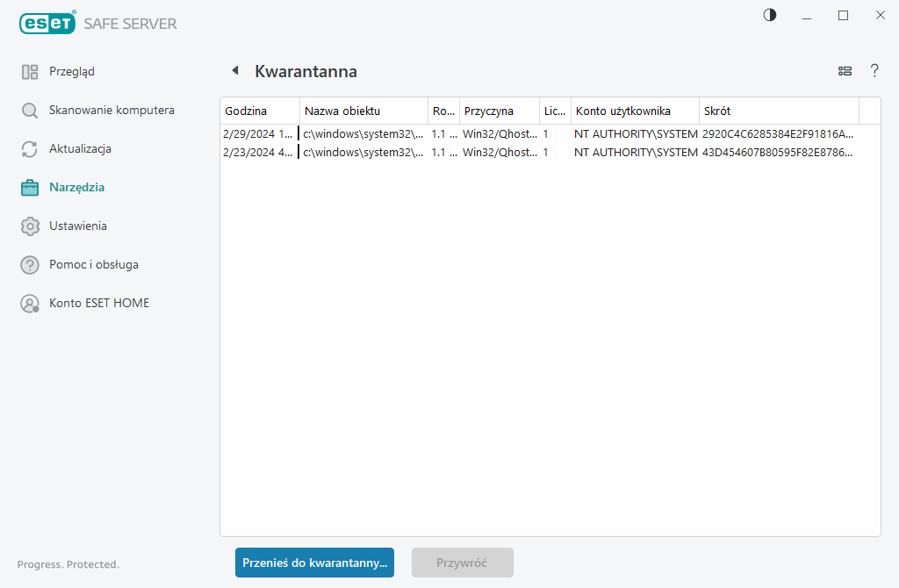Click the Skanowanie komputera magnifier icon
Viewport: 899px width, 588px height.
point(30,111)
